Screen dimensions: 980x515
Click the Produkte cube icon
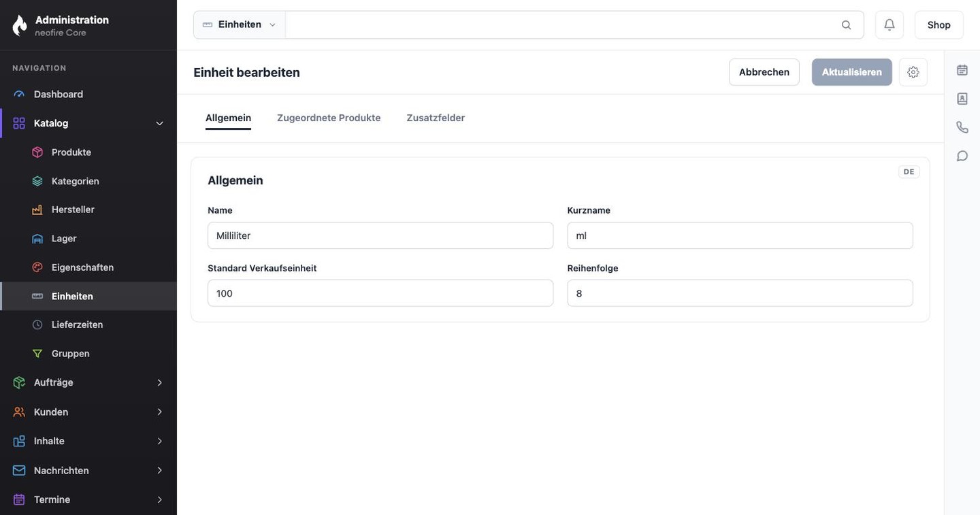coord(37,152)
